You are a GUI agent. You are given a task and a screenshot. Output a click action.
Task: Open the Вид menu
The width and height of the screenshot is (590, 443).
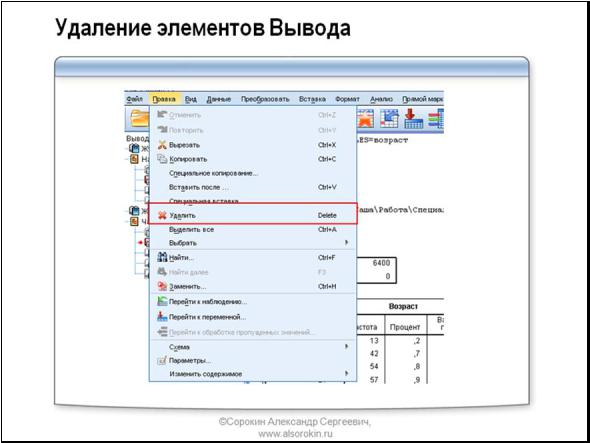[x=191, y=99]
